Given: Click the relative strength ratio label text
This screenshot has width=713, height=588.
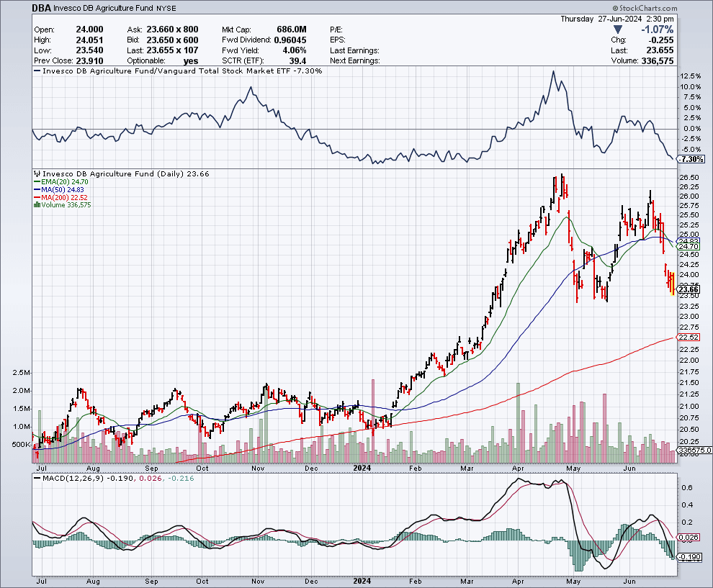Looking at the screenshot, I should (x=182, y=71).
